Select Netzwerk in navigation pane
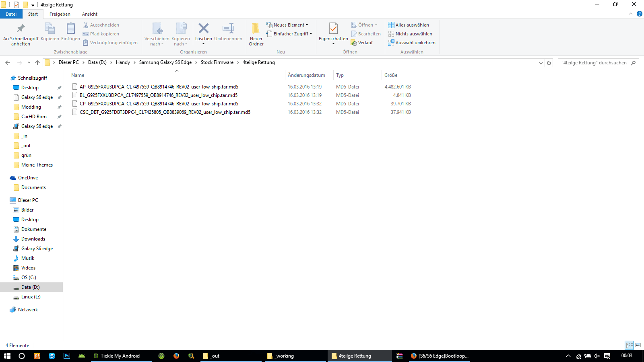The height and width of the screenshot is (362, 644). (28, 310)
